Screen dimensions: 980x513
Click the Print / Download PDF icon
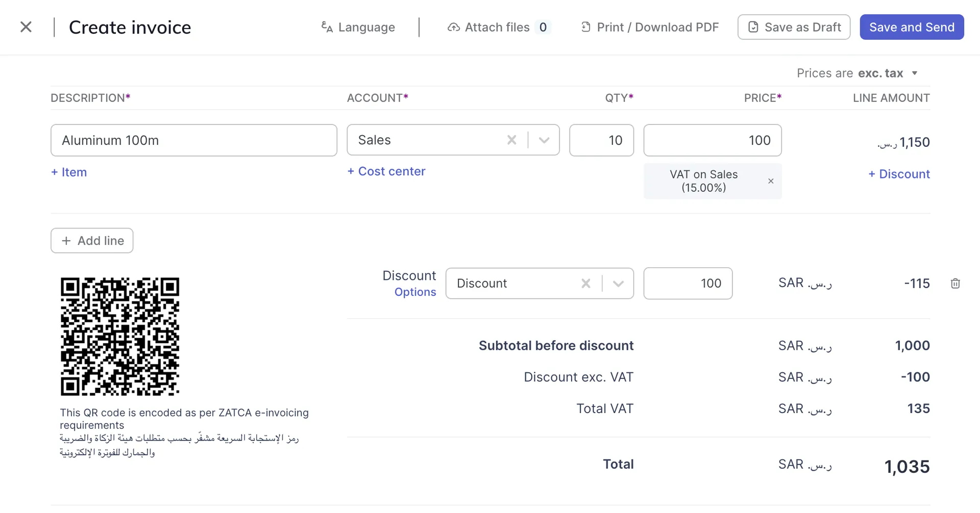(x=585, y=27)
